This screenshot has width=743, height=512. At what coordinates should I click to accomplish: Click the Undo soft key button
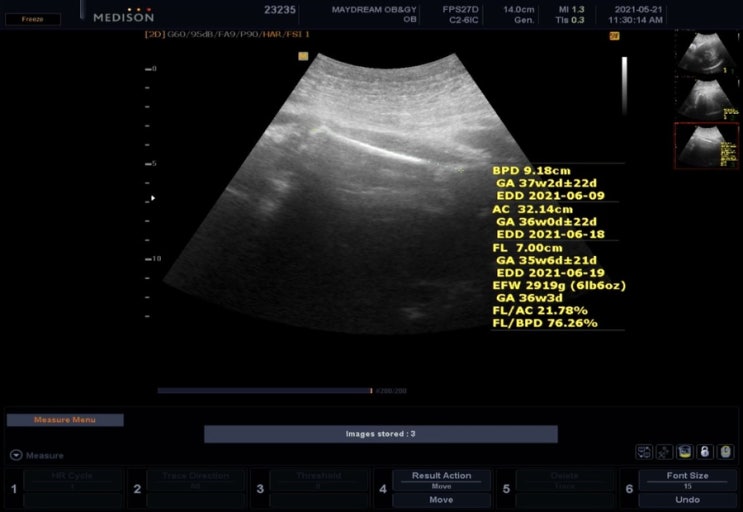[687, 500]
